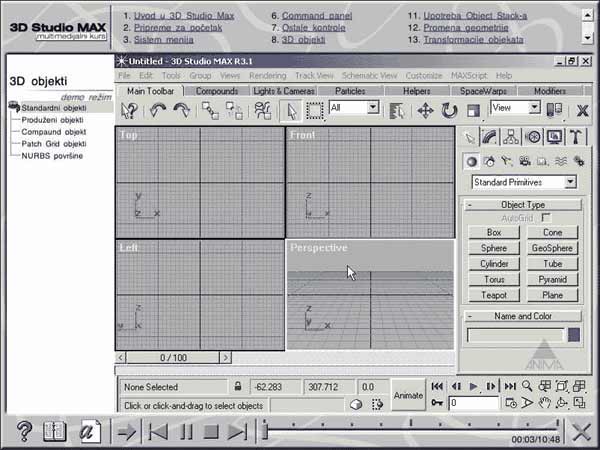This screenshot has width=600, height=450.
Task: Select the Geometry category sphere icon
Action: point(472,161)
